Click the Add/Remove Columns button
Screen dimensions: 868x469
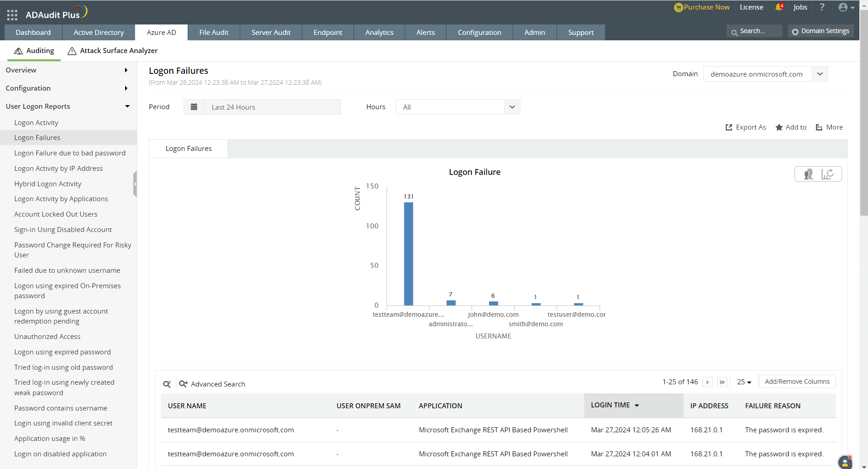796,381
